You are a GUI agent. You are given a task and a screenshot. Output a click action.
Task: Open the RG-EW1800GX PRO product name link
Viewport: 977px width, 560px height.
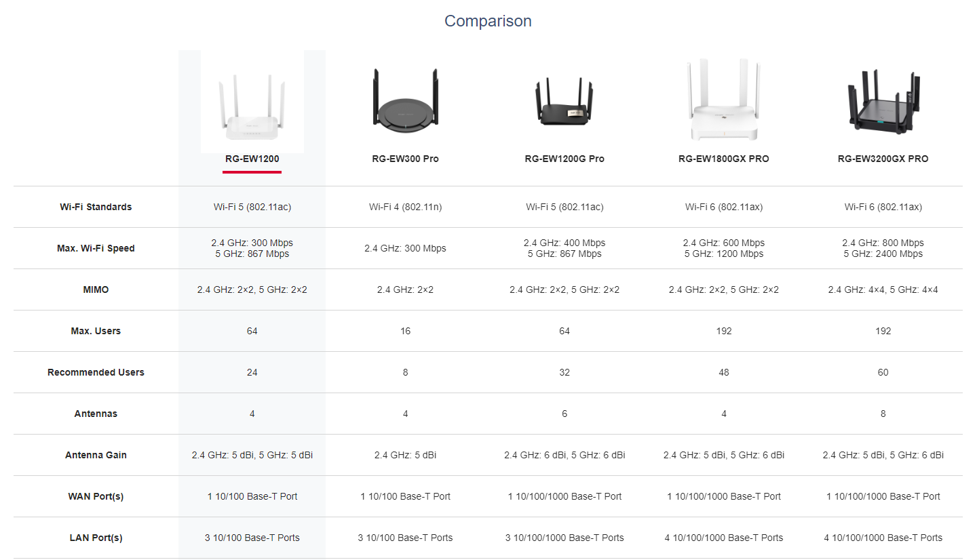pyautogui.click(x=724, y=159)
